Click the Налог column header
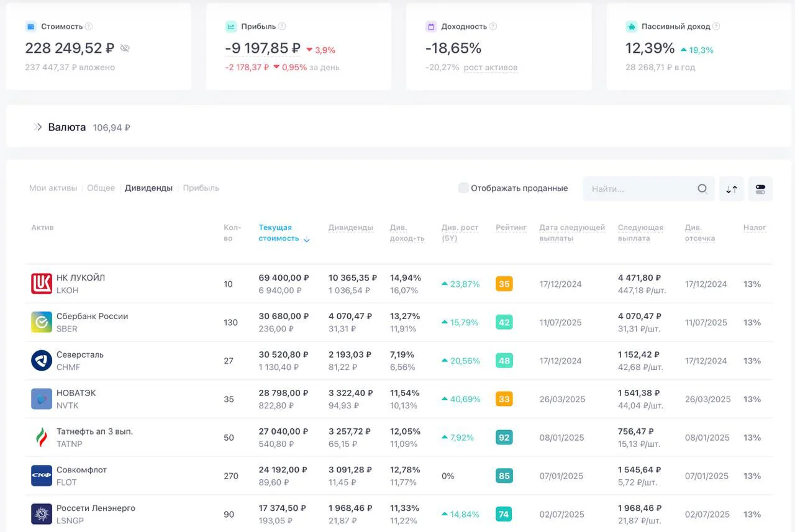 pyautogui.click(x=755, y=228)
